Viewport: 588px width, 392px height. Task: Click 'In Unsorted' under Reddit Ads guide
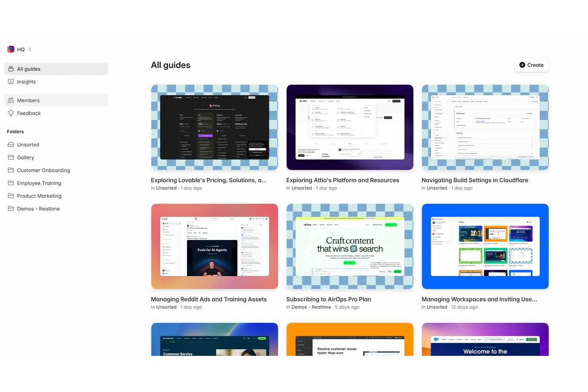(x=164, y=307)
